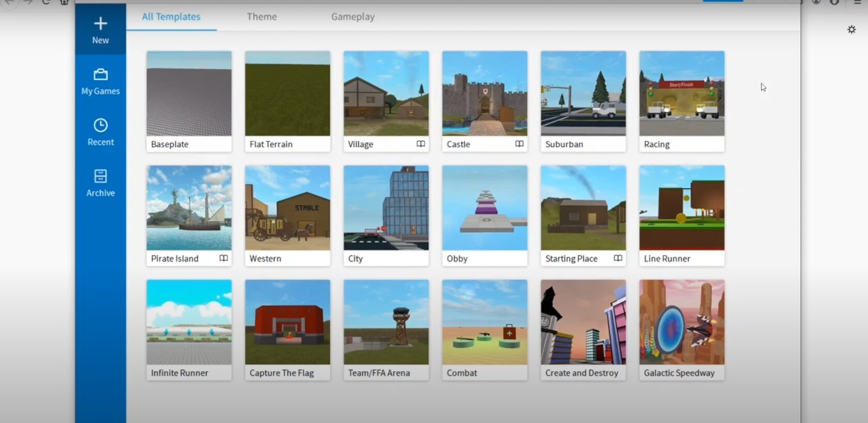Screen dimensions: 868x423
Task: Select the Obby template thumbnail
Action: [x=485, y=208]
